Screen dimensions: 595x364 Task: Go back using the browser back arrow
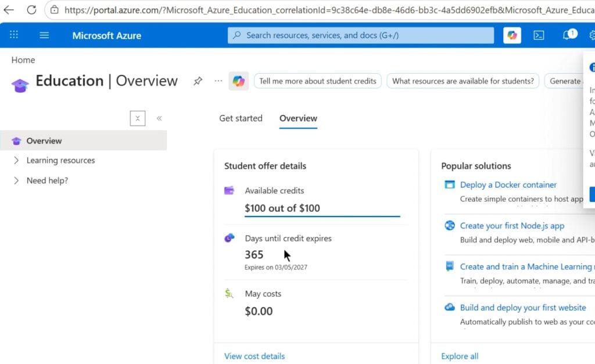coord(8,10)
